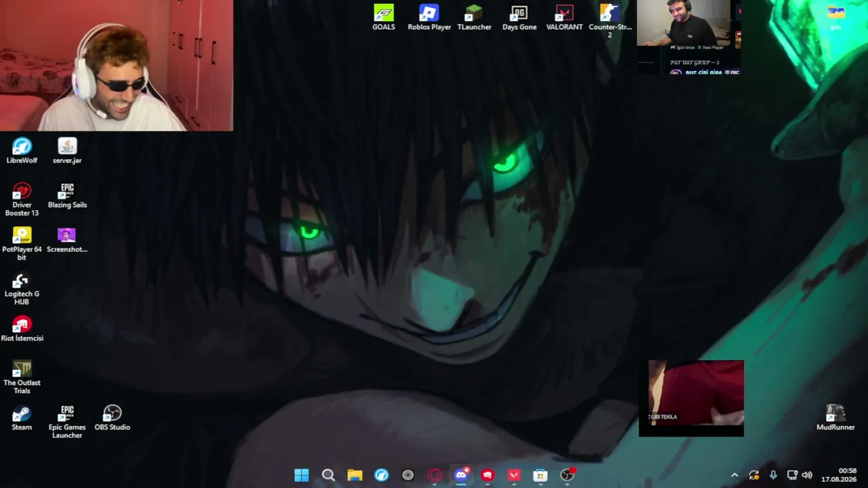Expand the hidden system tray icons
The width and height of the screenshot is (868, 488).
tap(734, 475)
